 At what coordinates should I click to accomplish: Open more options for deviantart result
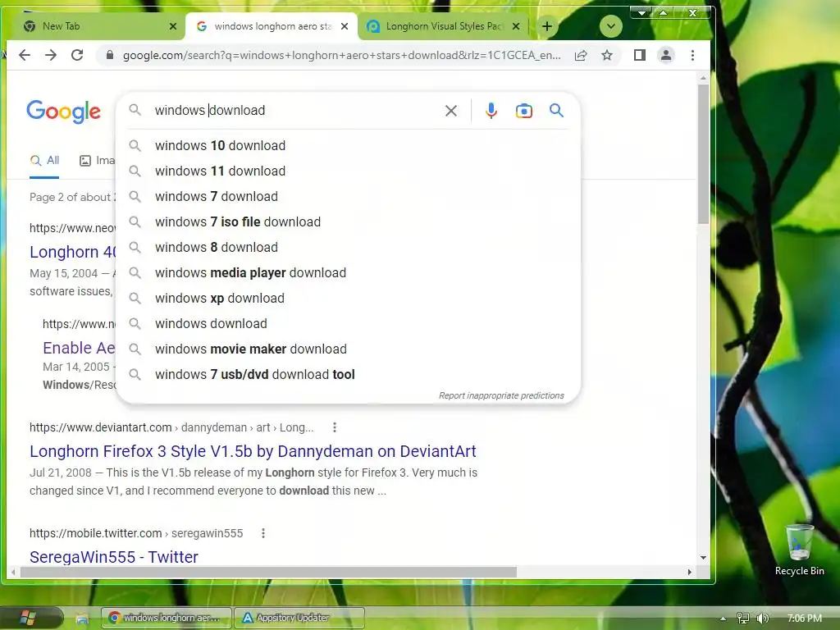(335, 427)
